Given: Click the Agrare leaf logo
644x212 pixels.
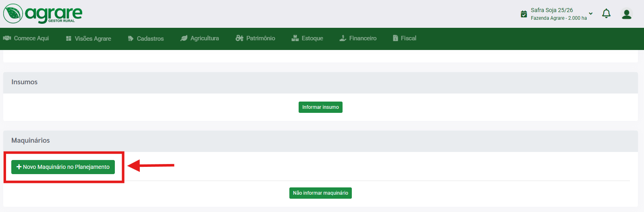Looking at the screenshot, I should pos(13,13).
